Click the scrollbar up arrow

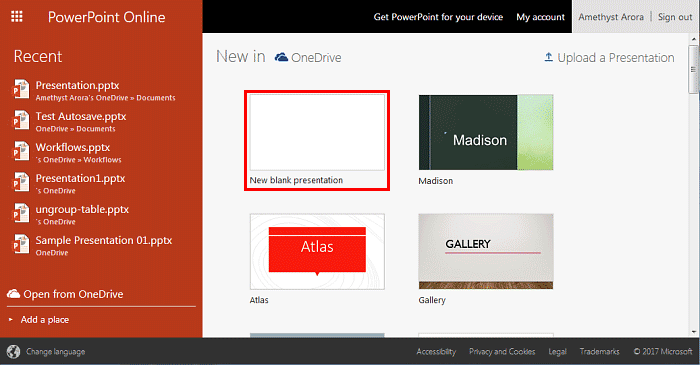point(694,39)
